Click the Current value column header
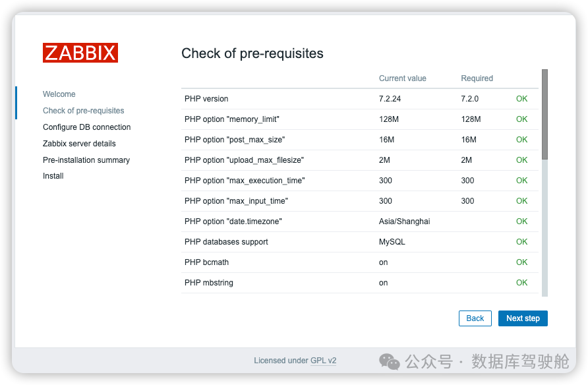The height and width of the screenshot is (385, 588). [x=402, y=78]
